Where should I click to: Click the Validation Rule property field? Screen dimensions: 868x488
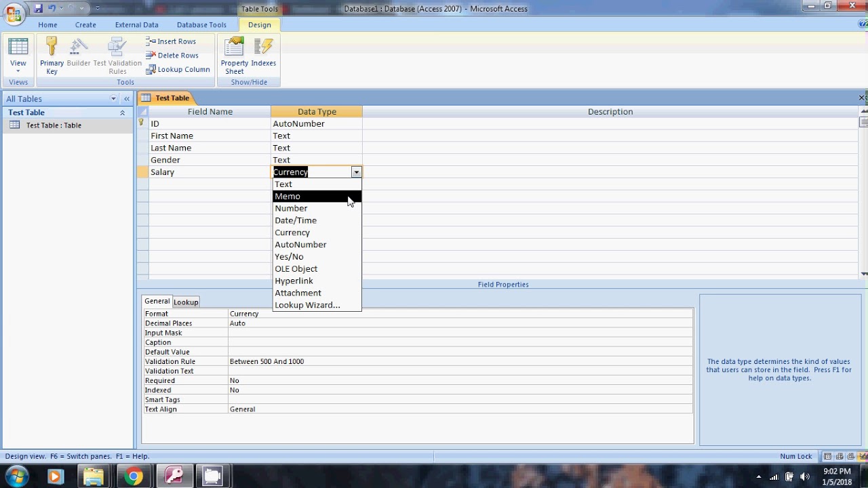tap(460, 361)
